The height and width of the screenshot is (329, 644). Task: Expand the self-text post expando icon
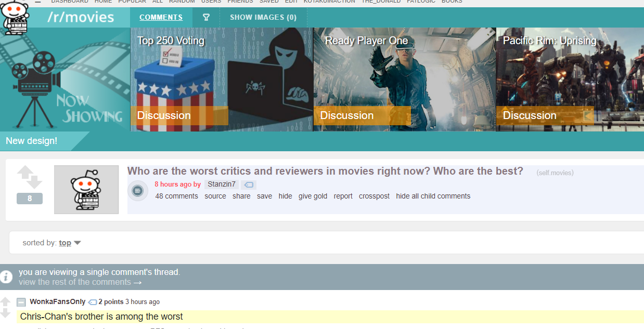(137, 191)
